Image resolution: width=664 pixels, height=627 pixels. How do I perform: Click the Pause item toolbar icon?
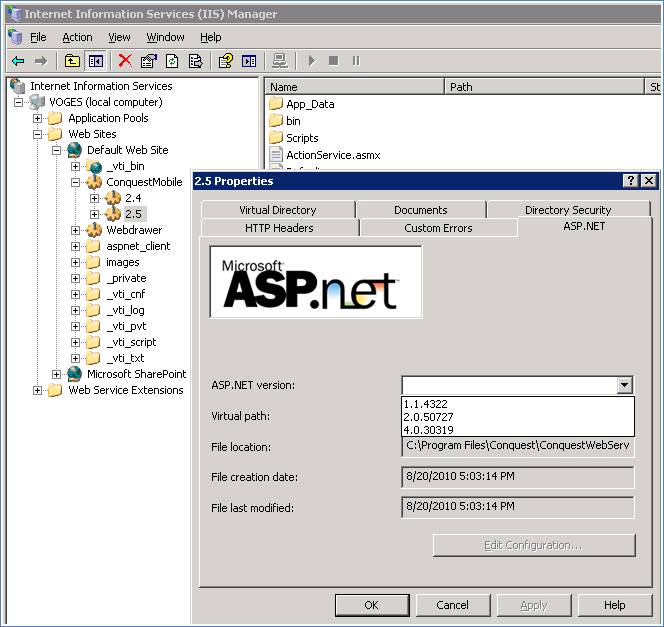coord(356,61)
